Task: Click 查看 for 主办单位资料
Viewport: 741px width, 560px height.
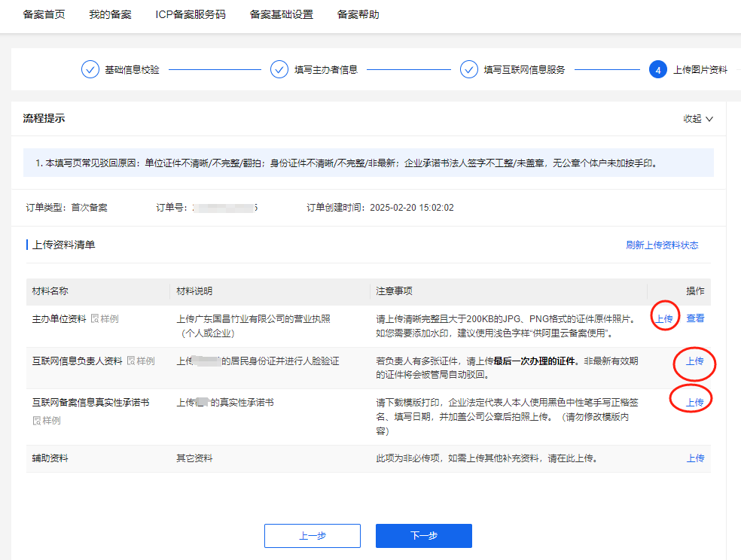Action: pyautogui.click(x=695, y=318)
